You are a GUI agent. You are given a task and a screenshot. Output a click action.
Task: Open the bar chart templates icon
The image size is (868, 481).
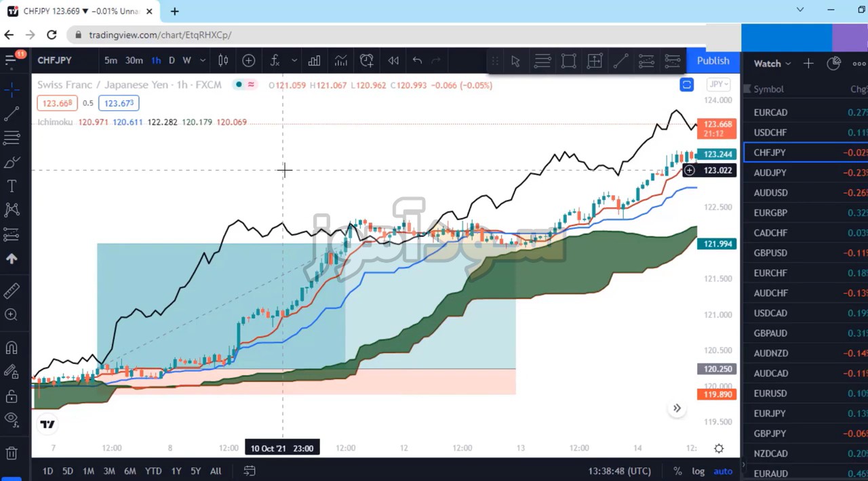[314, 61]
